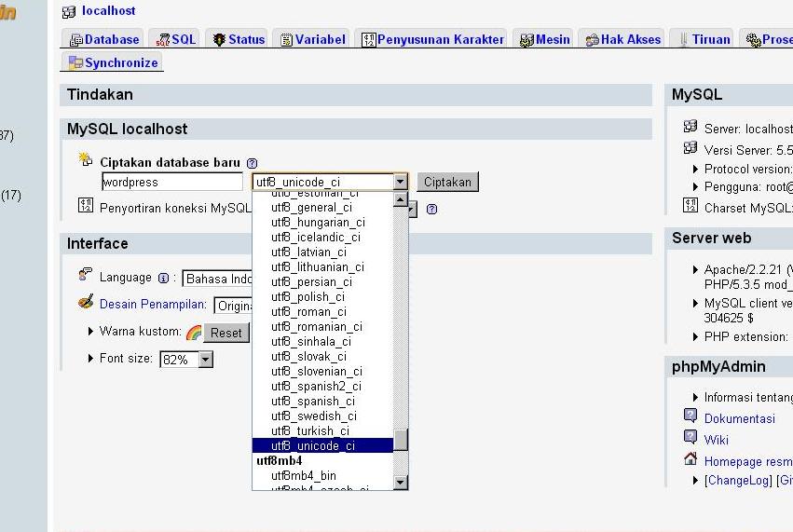Click the collation list scrollbar thumb
This screenshot has width=793, height=532.
tap(400, 440)
